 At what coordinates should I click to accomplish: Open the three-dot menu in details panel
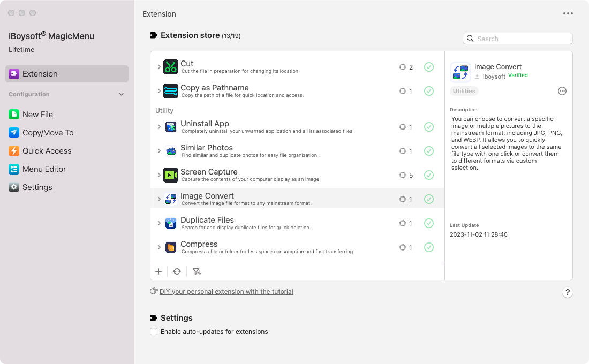point(562,91)
